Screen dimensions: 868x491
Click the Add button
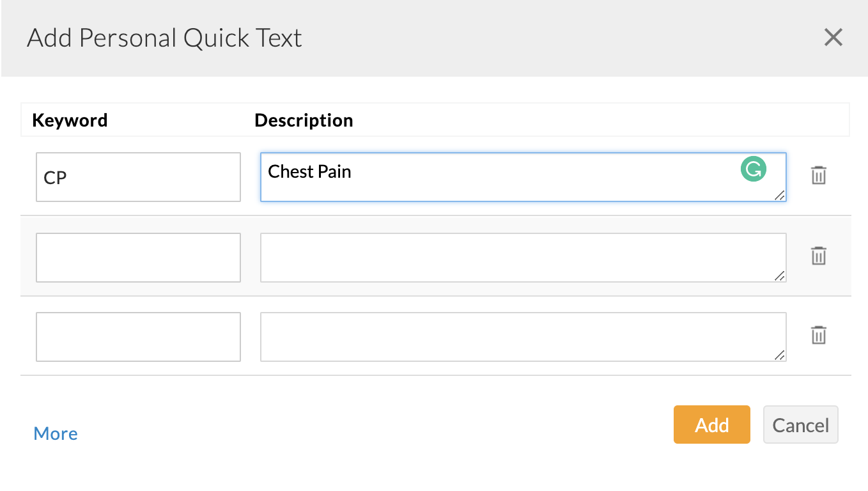pyautogui.click(x=711, y=425)
